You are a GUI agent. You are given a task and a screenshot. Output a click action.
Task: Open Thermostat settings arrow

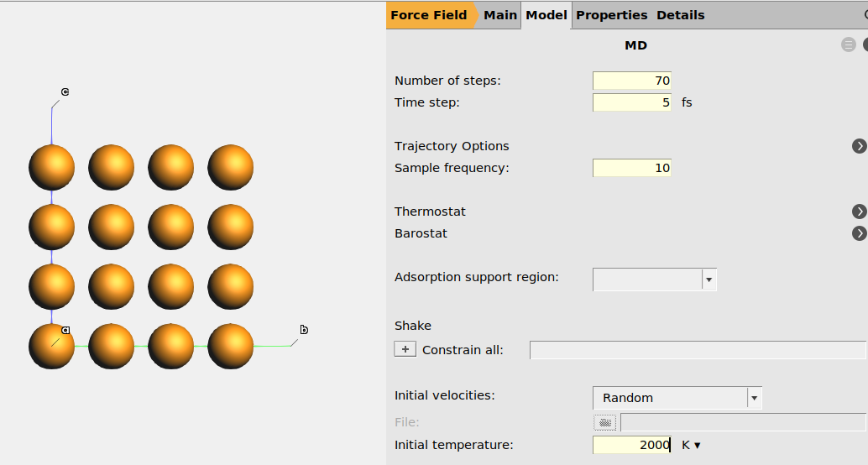[859, 212]
